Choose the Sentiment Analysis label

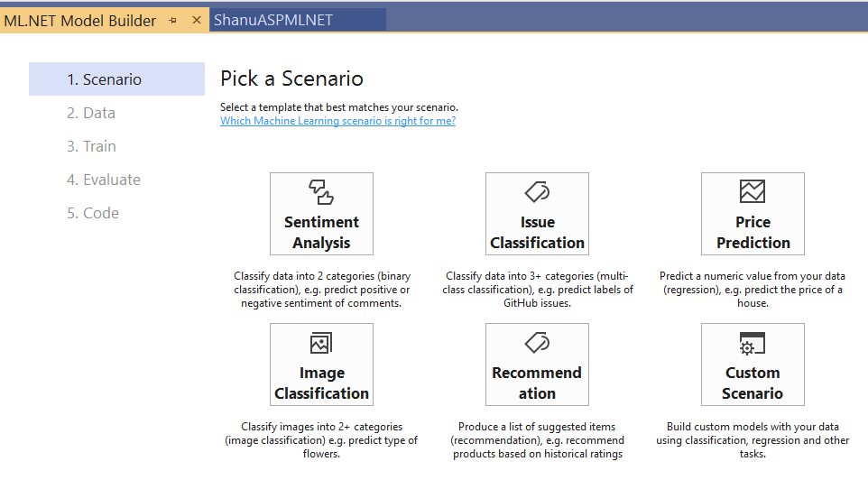(x=321, y=232)
